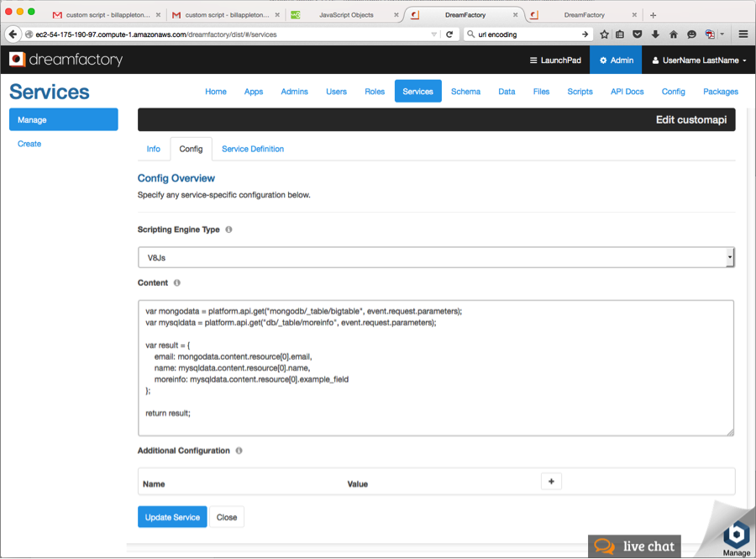The image size is (756, 559).
Task: Open the Apps section
Action: point(254,92)
